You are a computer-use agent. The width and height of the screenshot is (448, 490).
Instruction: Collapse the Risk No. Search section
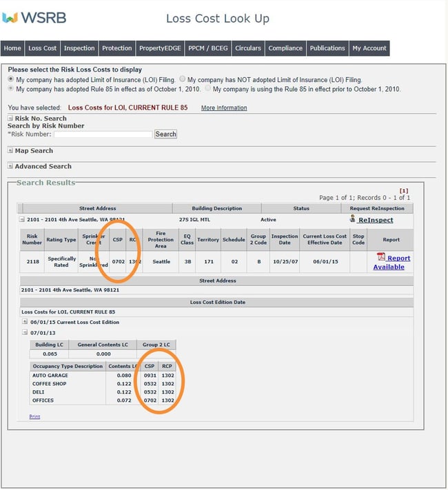click(x=10, y=118)
